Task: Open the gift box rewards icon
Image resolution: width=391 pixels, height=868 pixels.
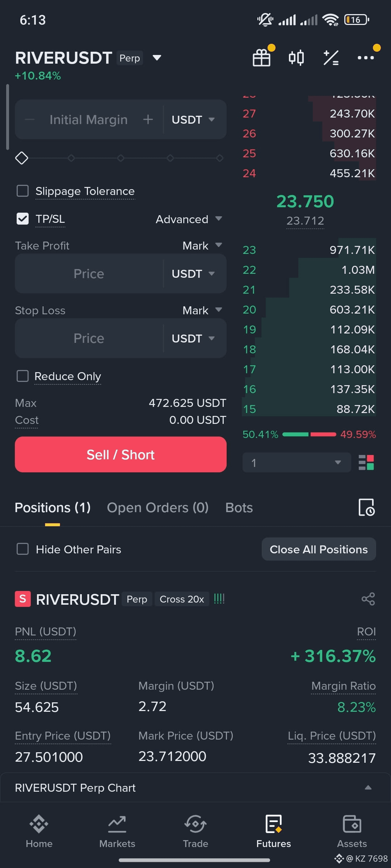Action: (261, 58)
